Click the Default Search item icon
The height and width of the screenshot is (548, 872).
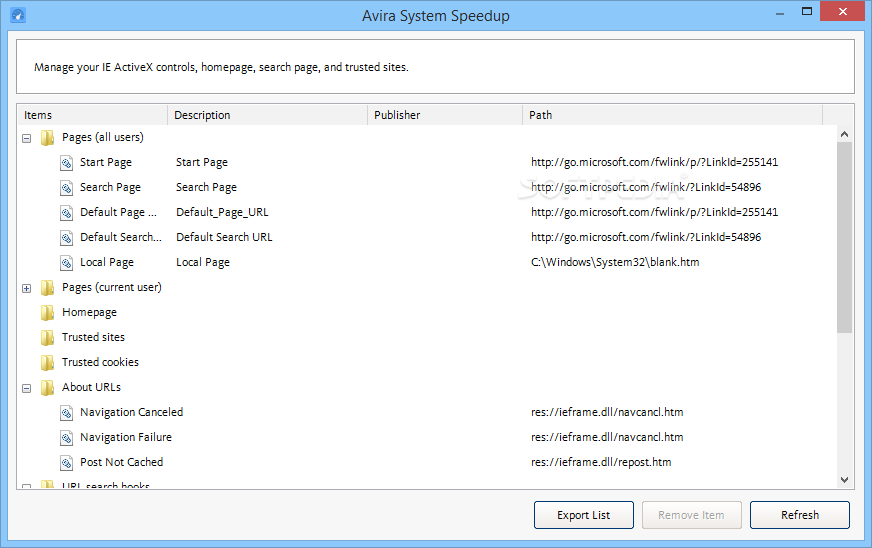(66, 238)
